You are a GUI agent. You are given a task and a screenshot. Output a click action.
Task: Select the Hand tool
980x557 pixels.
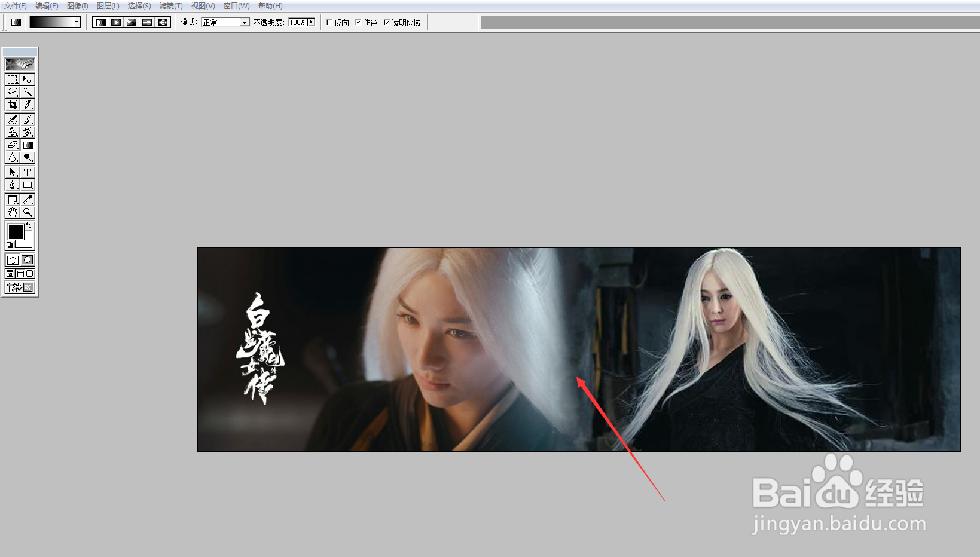[x=12, y=212]
